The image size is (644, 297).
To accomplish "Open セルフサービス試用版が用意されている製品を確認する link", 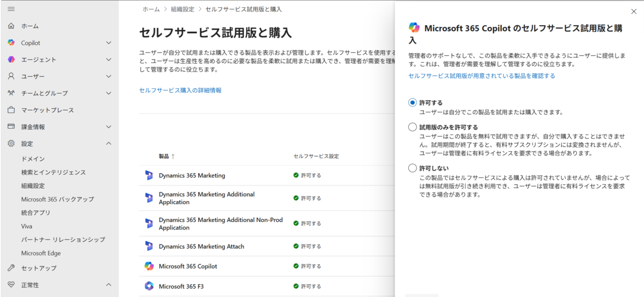I will coord(482,76).
